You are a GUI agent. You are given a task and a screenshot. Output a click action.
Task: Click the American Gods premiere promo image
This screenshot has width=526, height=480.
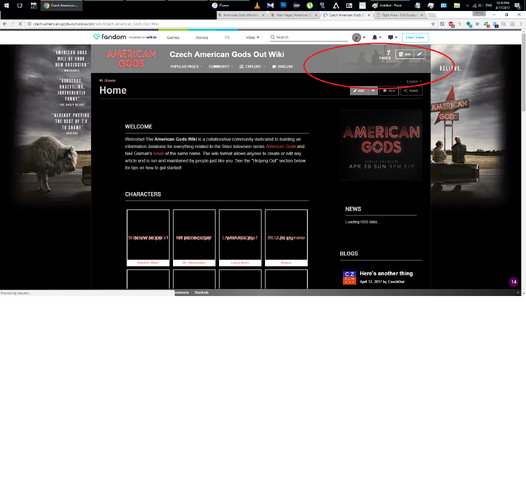pos(381,145)
